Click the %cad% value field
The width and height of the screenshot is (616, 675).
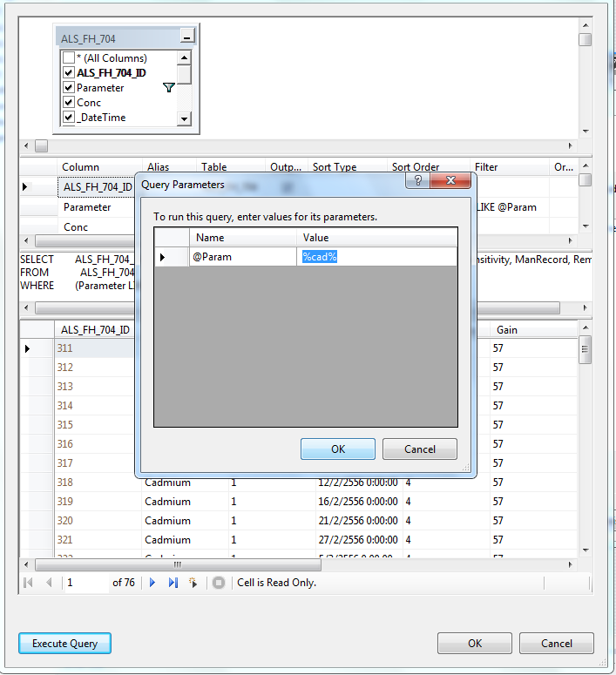[377, 257]
